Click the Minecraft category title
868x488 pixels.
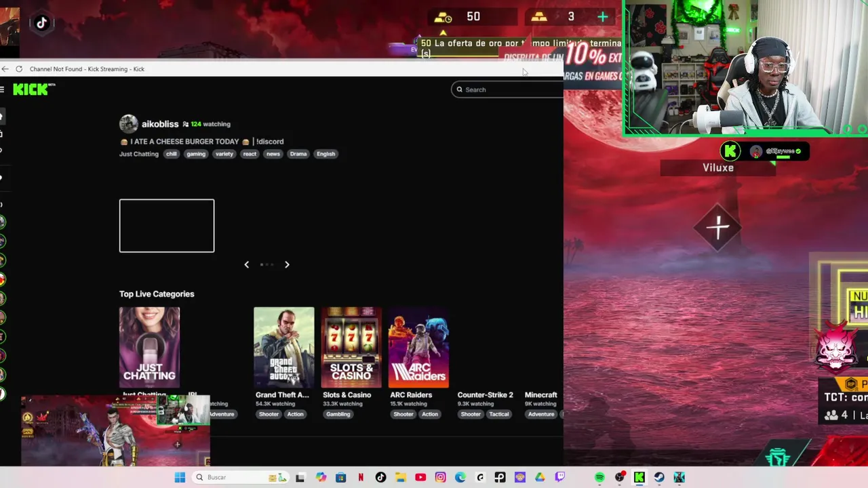(540, 394)
